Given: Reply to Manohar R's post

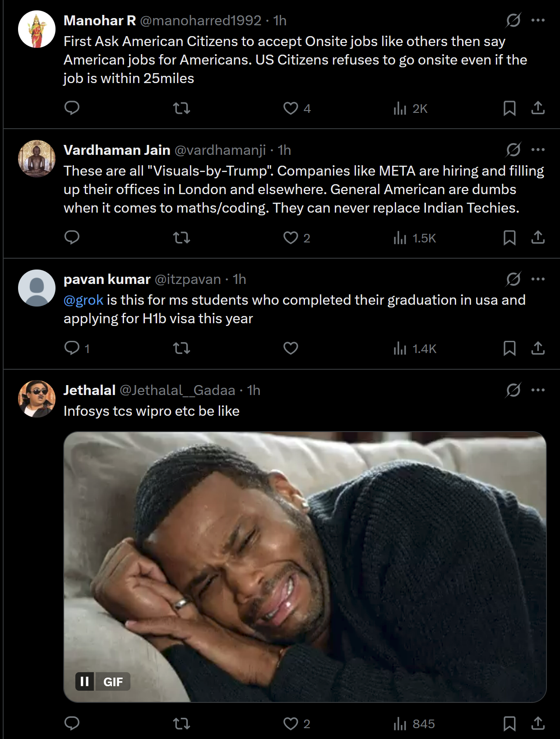Looking at the screenshot, I should pyautogui.click(x=72, y=108).
